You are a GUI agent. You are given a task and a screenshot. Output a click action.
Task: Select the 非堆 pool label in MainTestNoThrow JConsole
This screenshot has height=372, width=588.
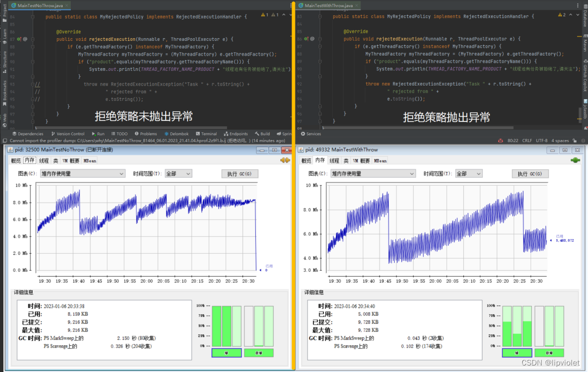(259, 353)
